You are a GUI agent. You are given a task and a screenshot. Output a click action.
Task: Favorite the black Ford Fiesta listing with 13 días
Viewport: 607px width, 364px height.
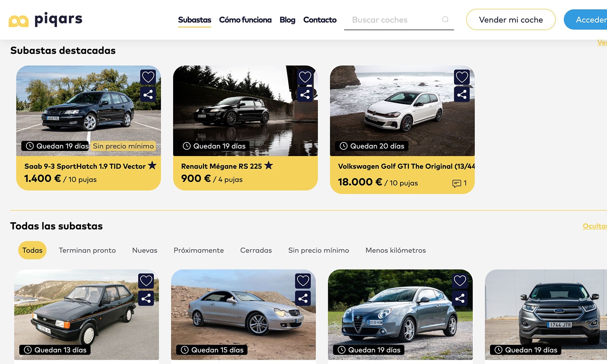[x=146, y=281]
